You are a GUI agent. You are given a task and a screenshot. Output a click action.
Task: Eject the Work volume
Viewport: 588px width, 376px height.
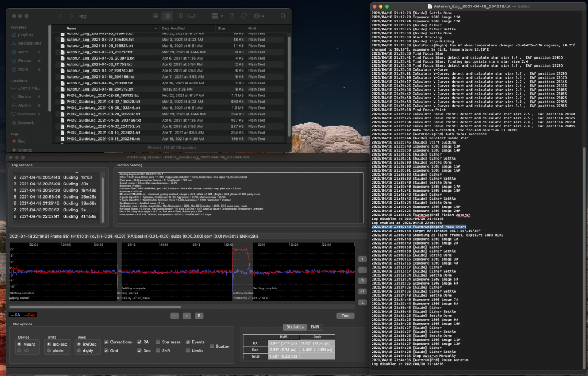[39, 69]
